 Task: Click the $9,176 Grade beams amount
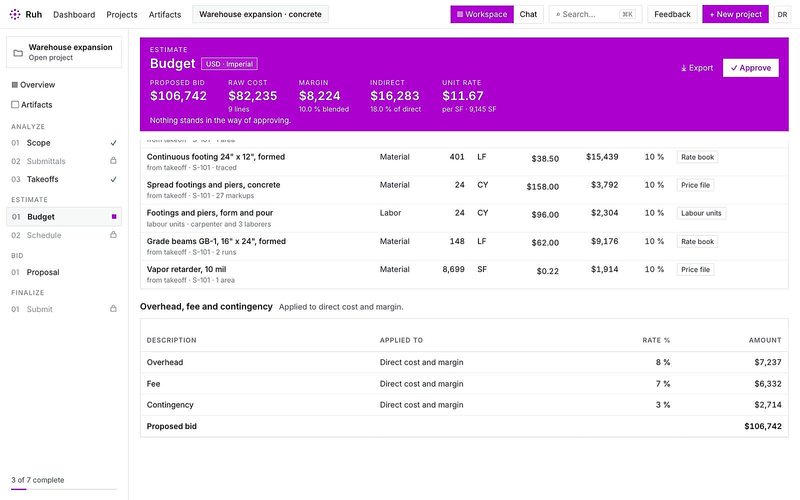605,241
